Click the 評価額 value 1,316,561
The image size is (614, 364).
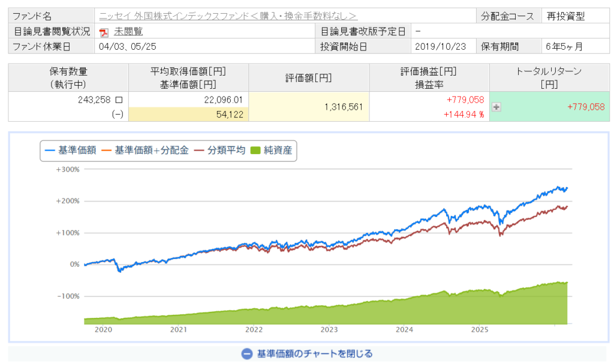pyautogui.click(x=339, y=107)
